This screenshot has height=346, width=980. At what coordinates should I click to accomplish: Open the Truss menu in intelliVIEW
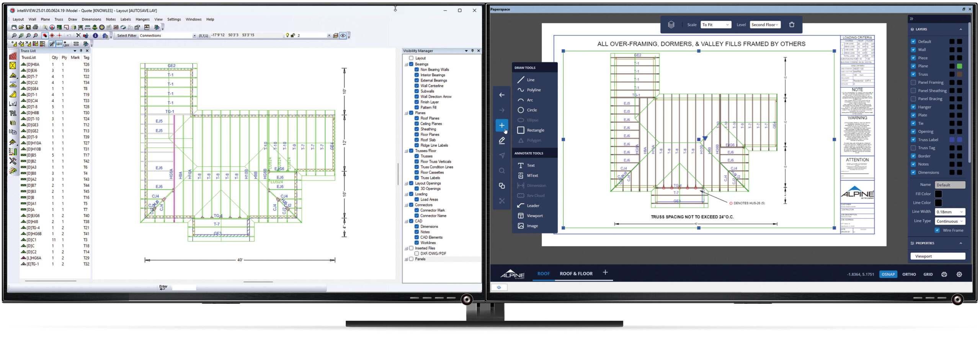click(x=59, y=19)
